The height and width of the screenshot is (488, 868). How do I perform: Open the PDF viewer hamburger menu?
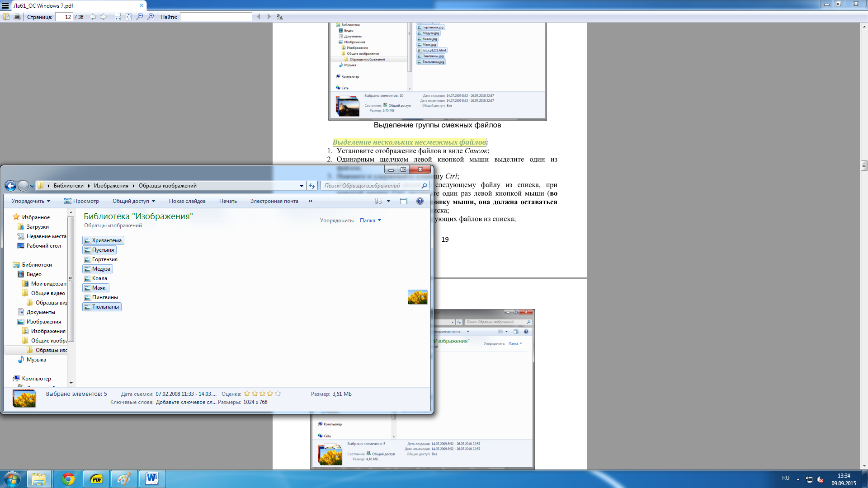5,6
